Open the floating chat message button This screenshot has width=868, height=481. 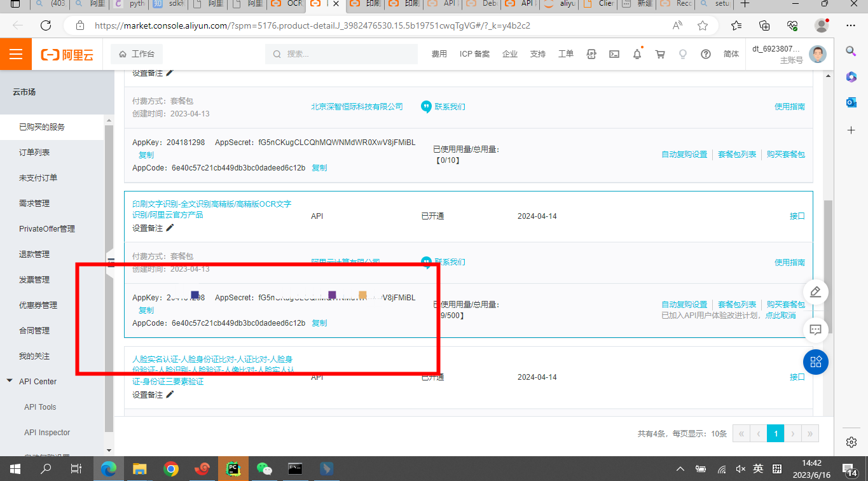tap(816, 330)
